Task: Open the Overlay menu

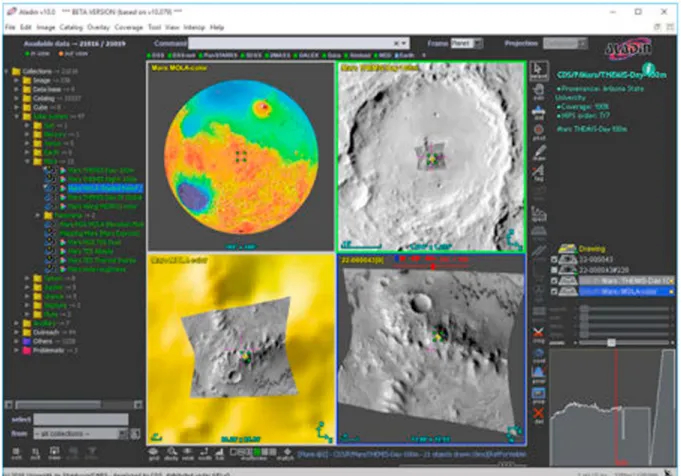Action: (99, 27)
